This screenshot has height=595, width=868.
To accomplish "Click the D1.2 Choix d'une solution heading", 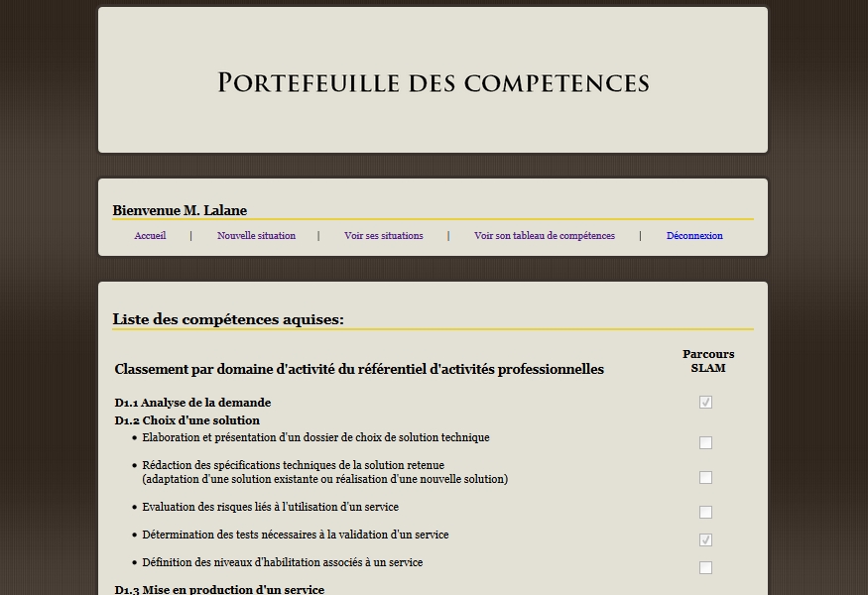I will 187,420.
